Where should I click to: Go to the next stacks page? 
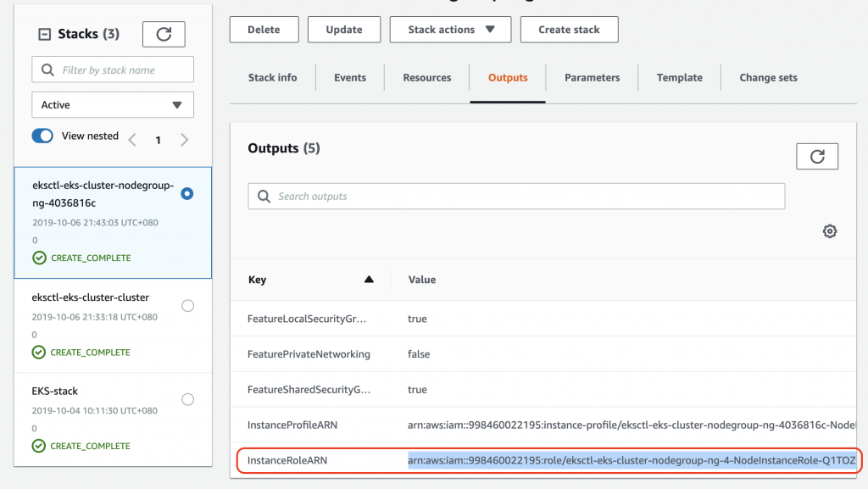point(184,140)
